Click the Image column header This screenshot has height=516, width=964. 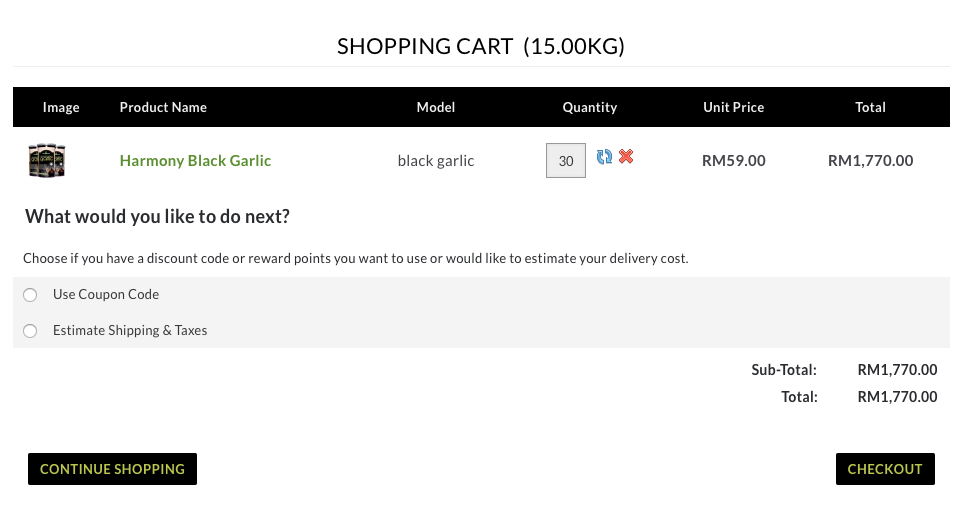pyautogui.click(x=61, y=107)
